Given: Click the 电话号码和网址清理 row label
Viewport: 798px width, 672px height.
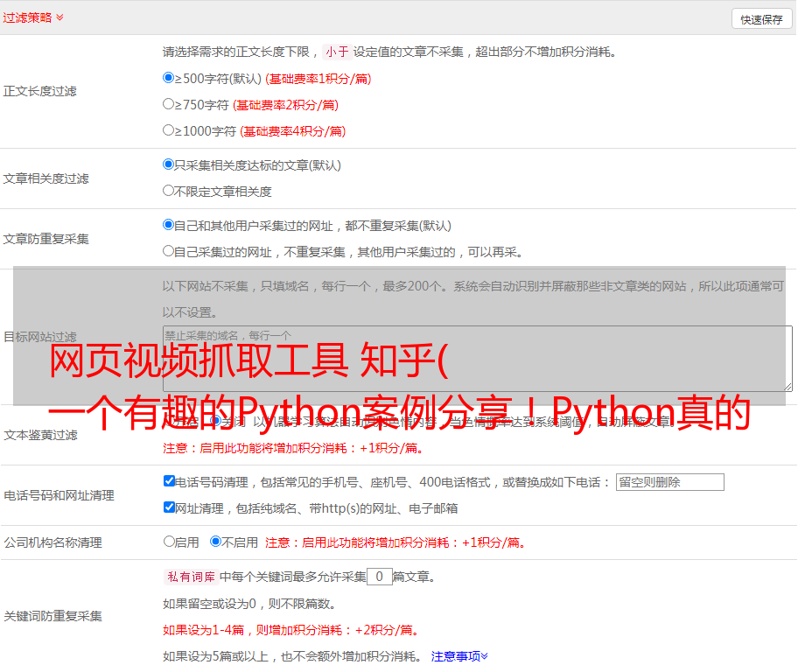Looking at the screenshot, I should point(59,495).
